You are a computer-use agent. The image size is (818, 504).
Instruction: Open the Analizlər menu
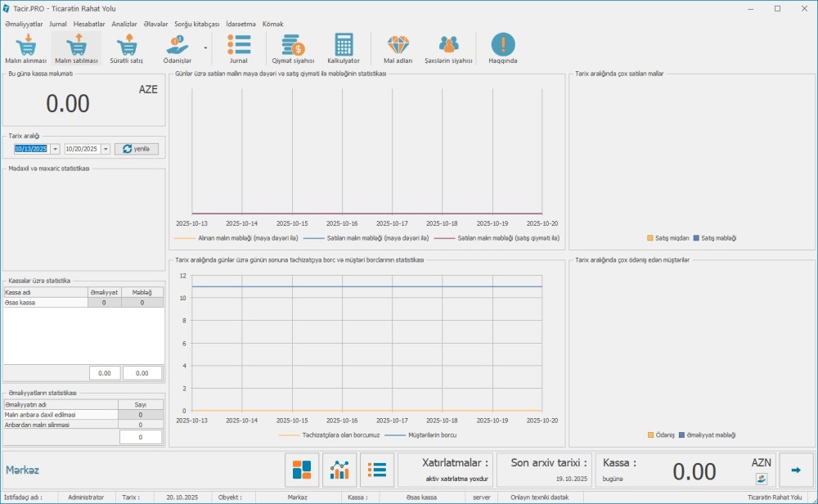click(x=124, y=24)
